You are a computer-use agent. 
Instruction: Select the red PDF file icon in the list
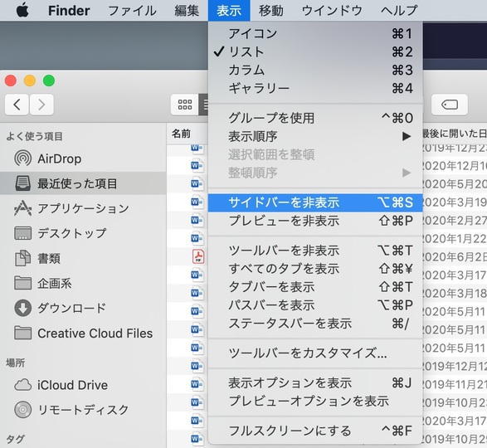(x=197, y=256)
